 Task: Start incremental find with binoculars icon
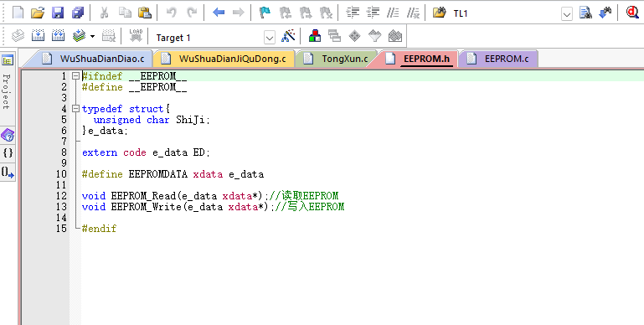pos(605,13)
